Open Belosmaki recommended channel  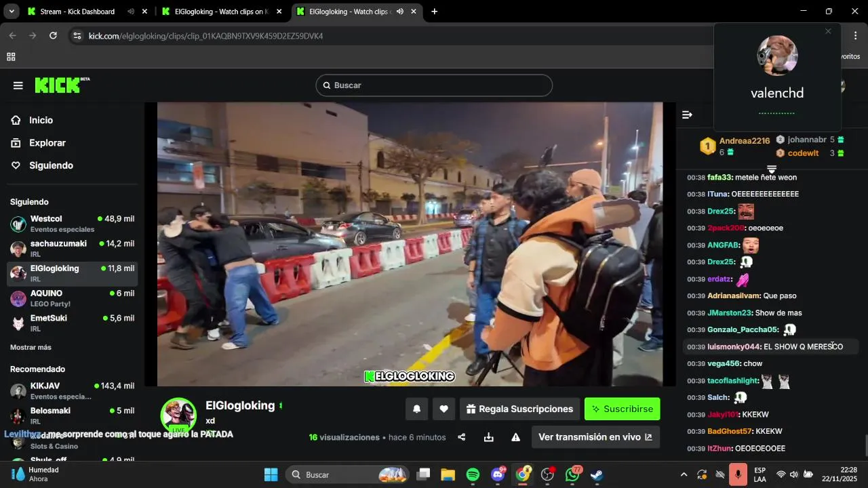(72, 415)
